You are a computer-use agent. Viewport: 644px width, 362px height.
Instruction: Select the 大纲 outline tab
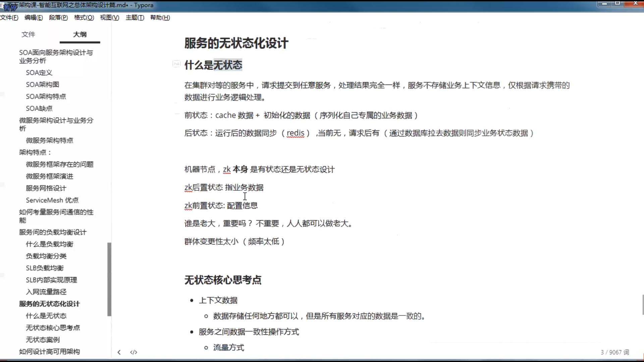80,34
